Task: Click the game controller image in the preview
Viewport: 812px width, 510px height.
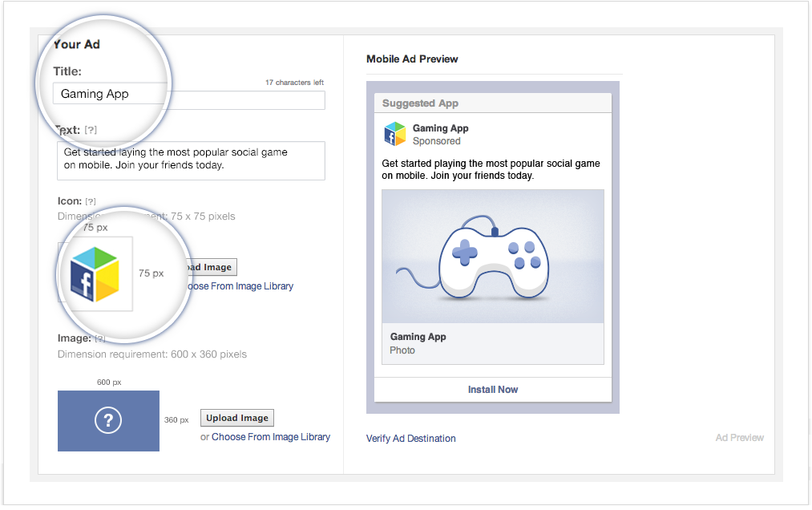Action: point(492,255)
